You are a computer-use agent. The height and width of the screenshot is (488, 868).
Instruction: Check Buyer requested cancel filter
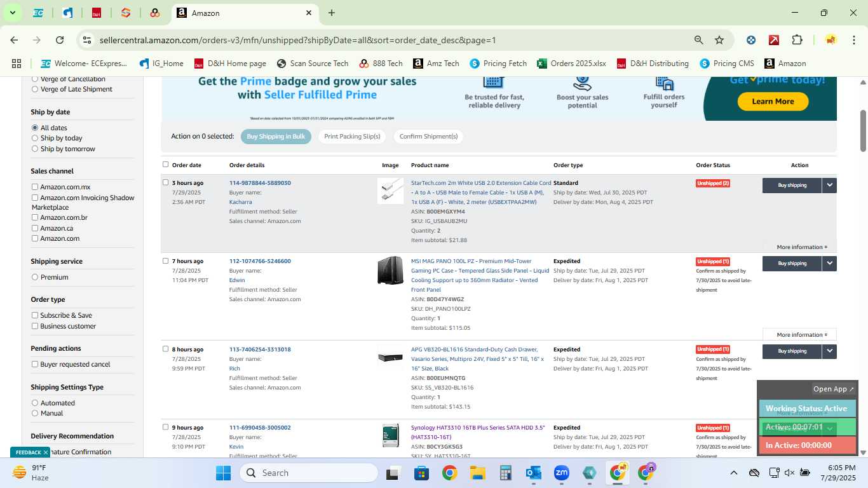point(35,364)
